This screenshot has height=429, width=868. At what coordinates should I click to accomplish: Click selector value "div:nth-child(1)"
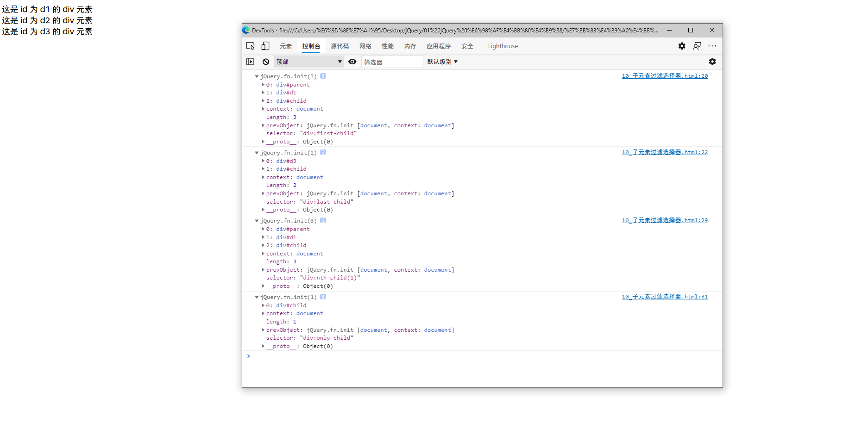coord(330,278)
